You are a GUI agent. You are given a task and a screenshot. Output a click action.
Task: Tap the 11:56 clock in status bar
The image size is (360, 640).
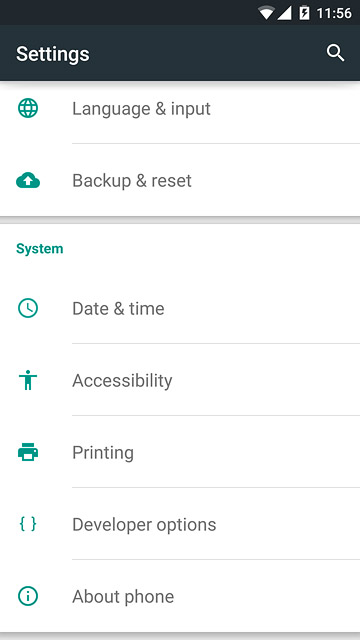[334, 13]
